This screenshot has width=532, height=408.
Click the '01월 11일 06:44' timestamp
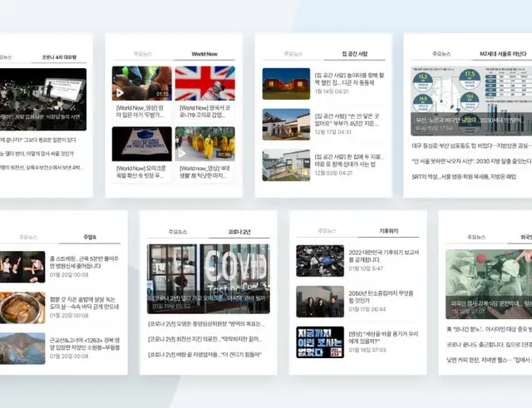367,309
